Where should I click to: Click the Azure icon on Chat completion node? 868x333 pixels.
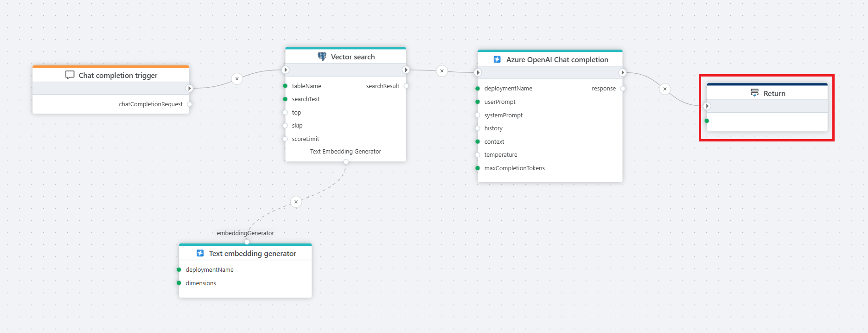point(497,59)
